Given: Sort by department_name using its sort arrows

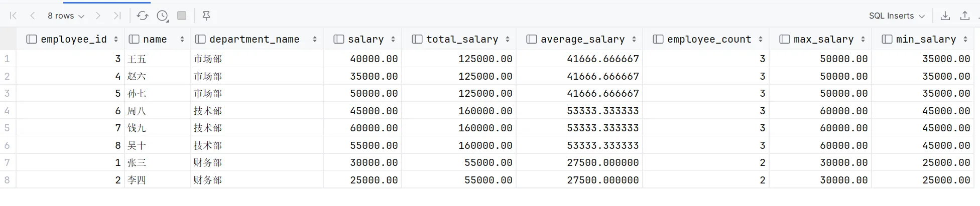Looking at the screenshot, I should tap(315, 39).
